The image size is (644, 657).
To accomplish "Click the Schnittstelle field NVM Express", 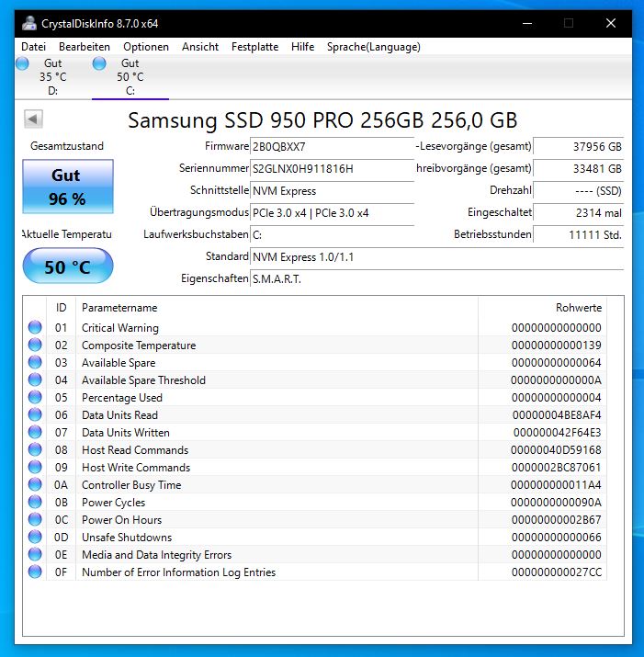I will [332, 191].
